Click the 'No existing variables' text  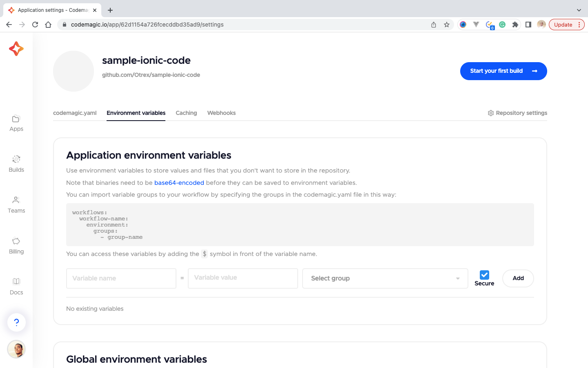click(x=95, y=309)
